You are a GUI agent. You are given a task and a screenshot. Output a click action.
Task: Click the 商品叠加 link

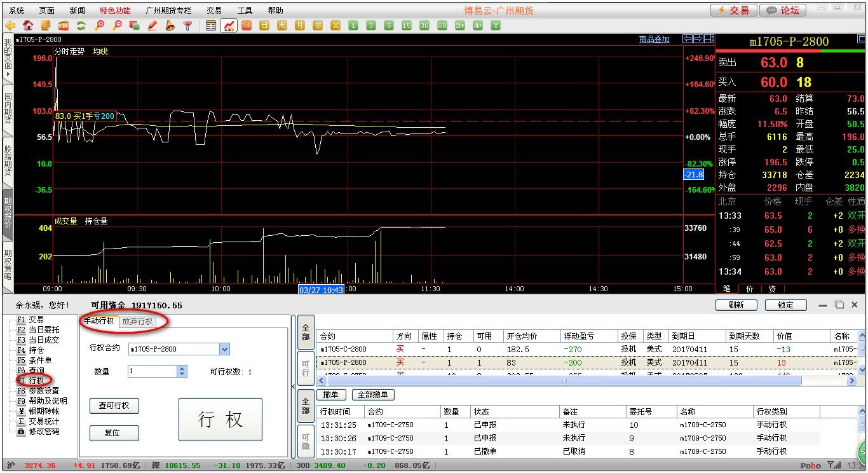654,39
